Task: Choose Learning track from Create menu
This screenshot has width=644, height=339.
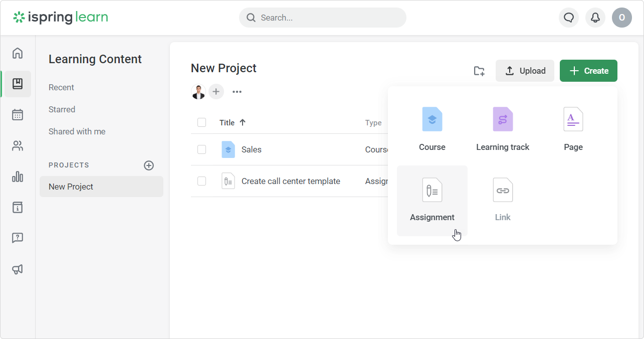Action: pos(503,129)
